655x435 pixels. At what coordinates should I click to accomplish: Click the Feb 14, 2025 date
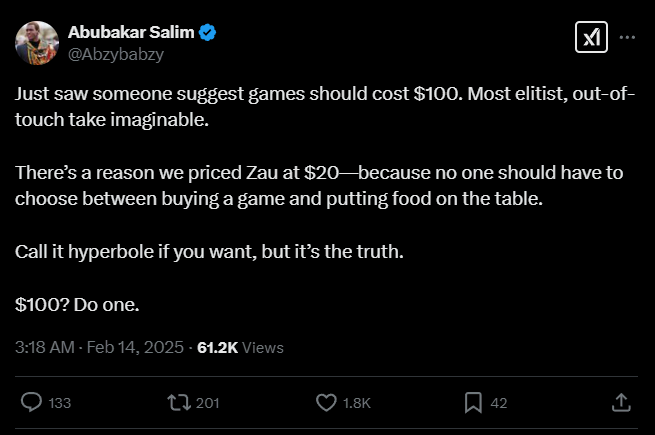[x=137, y=348]
